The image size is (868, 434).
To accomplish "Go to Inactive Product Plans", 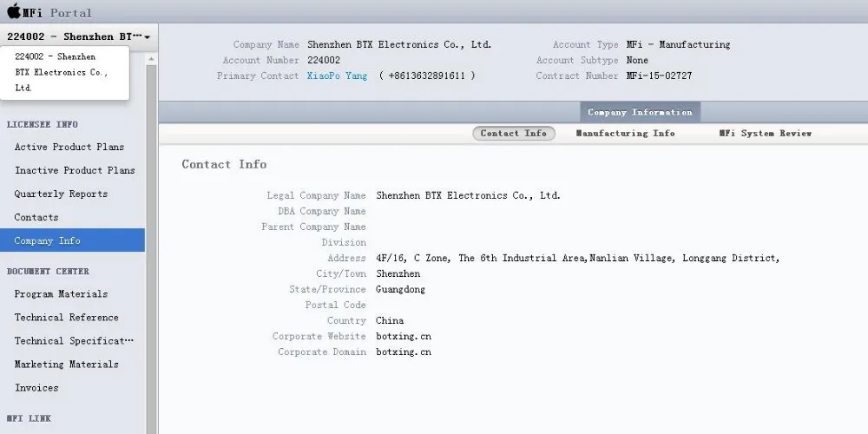I will pos(75,170).
